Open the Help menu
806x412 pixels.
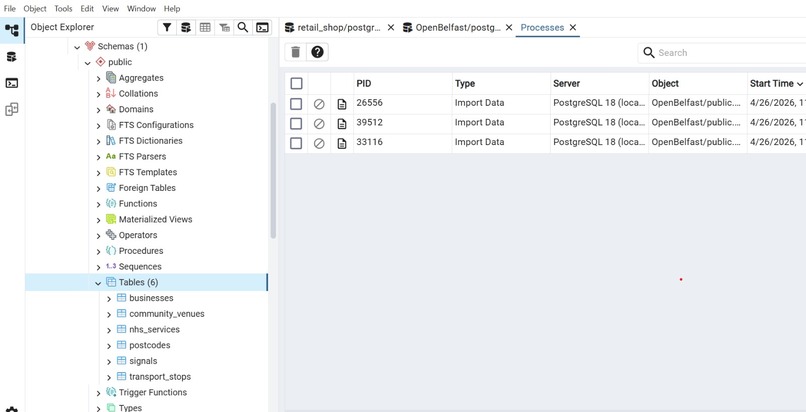pyautogui.click(x=172, y=8)
